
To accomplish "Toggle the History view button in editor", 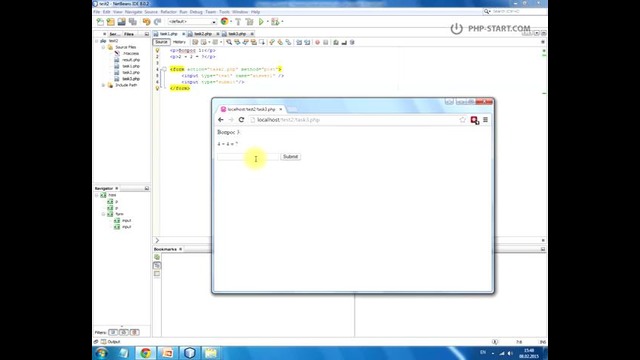I will pyautogui.click(x=179, y=42).
